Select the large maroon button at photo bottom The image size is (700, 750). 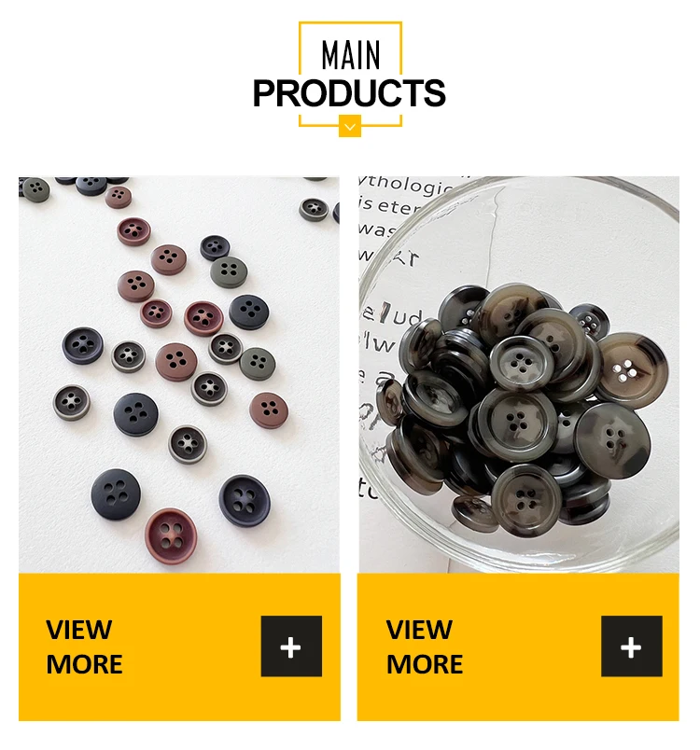[x=171, y=535]
